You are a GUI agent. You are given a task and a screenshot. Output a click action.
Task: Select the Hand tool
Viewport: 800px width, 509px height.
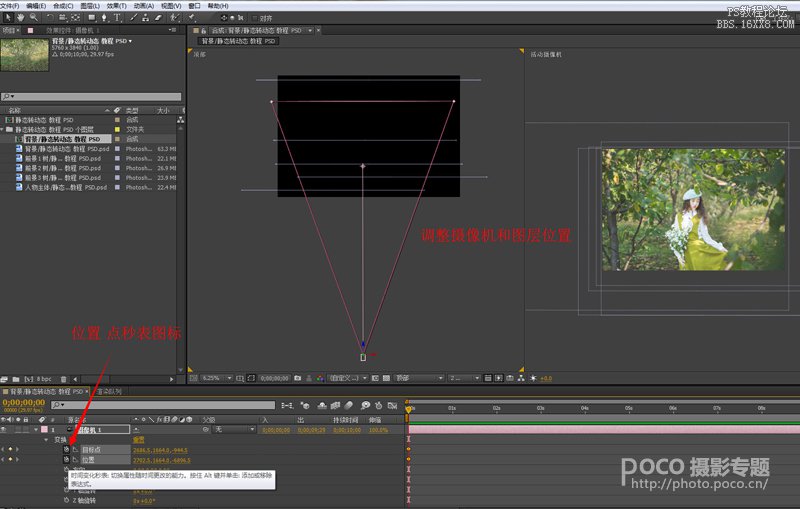(x=20, y=17)
